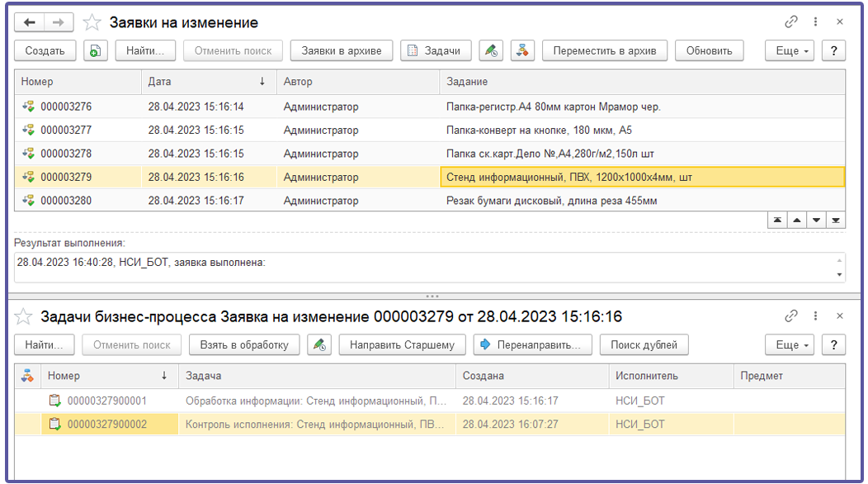Screen dimensions: 868x484
Task: Select cell Папка ск.карт.Дело №,А4,280г/м2,150л шт
Action: point(642,154)
